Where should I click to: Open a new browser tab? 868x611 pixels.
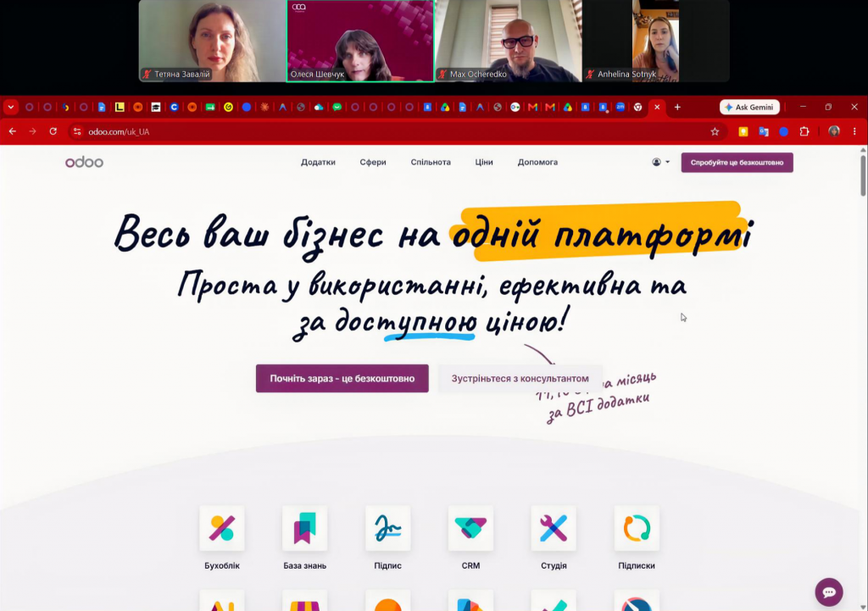pos(677,108)
